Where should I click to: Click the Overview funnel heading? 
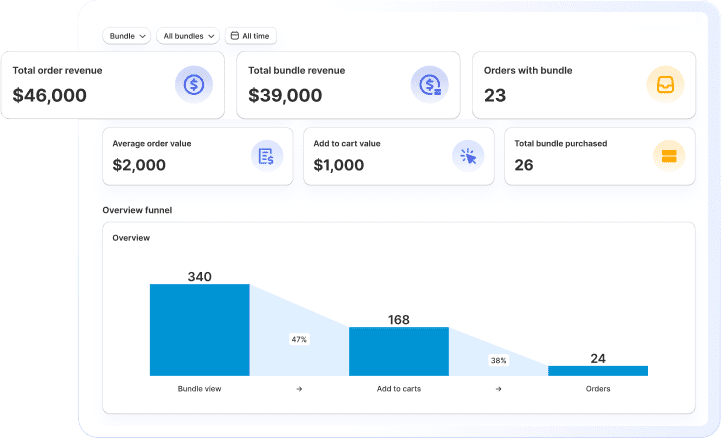137,210
